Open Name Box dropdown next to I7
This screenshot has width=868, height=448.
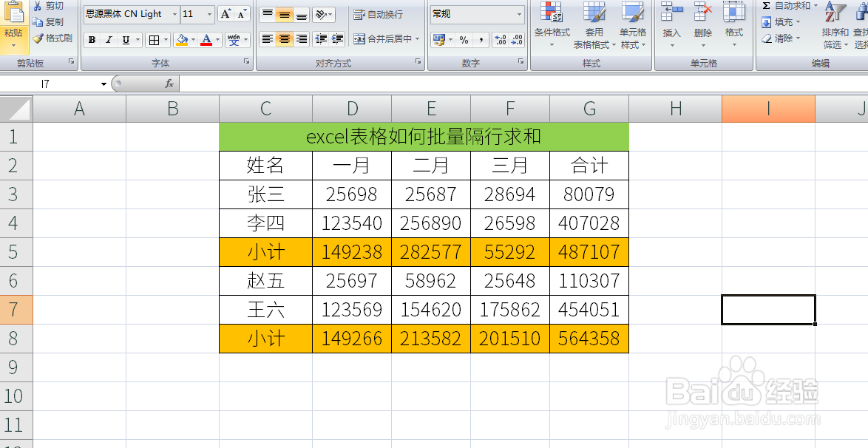104,84
